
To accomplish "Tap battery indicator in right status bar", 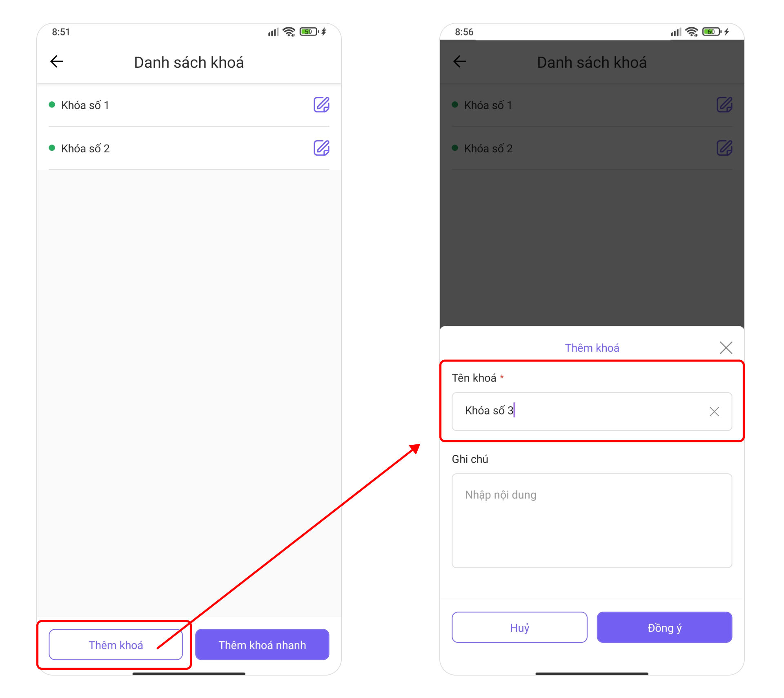I will 712,32.
